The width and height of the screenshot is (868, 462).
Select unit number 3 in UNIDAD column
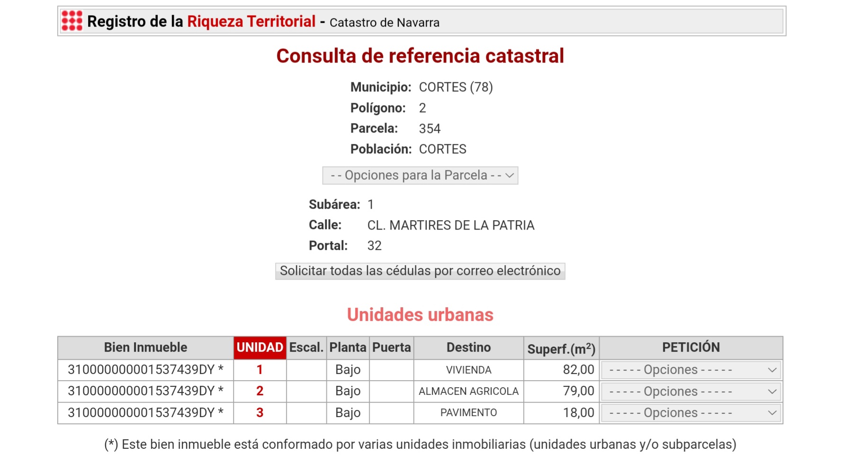[x=260, y=413]
